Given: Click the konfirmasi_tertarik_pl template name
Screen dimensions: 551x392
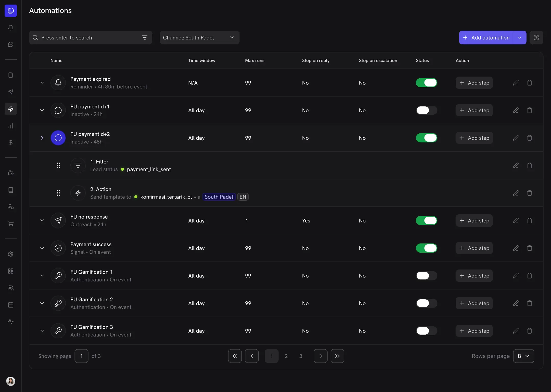Looking at the screenshot, I should tap(166, 197).
